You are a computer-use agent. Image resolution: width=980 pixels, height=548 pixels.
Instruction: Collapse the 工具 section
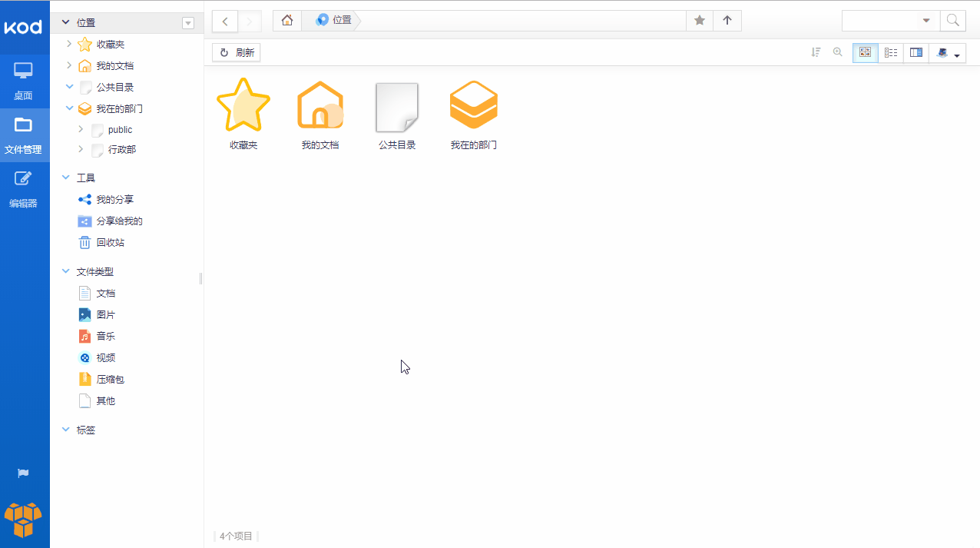coord(65,178)
